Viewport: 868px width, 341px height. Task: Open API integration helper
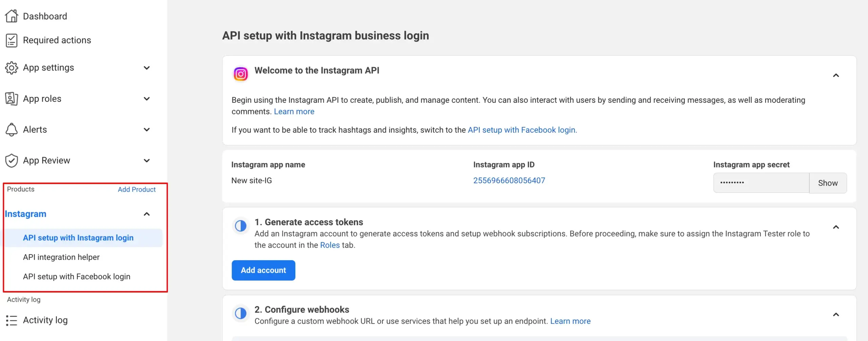(x=61, y=257)
